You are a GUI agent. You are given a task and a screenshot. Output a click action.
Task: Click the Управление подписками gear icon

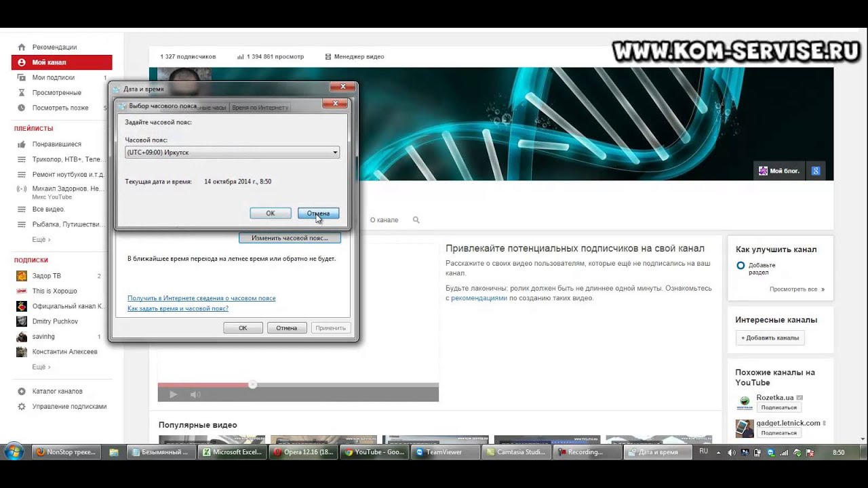(21, 407)
